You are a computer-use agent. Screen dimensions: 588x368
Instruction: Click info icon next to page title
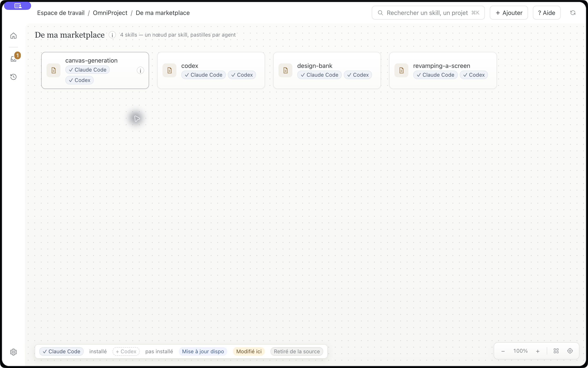[x=112, y=35]
